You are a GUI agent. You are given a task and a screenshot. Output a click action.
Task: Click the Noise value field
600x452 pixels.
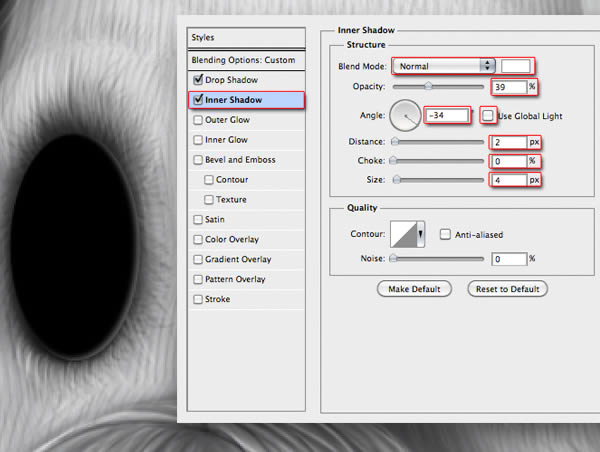(509, 259)
